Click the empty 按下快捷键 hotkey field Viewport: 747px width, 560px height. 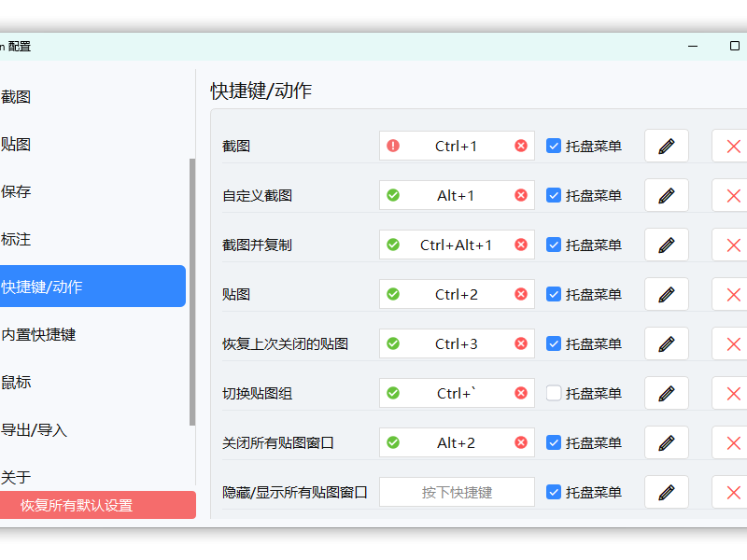click(x=457, y=493)
